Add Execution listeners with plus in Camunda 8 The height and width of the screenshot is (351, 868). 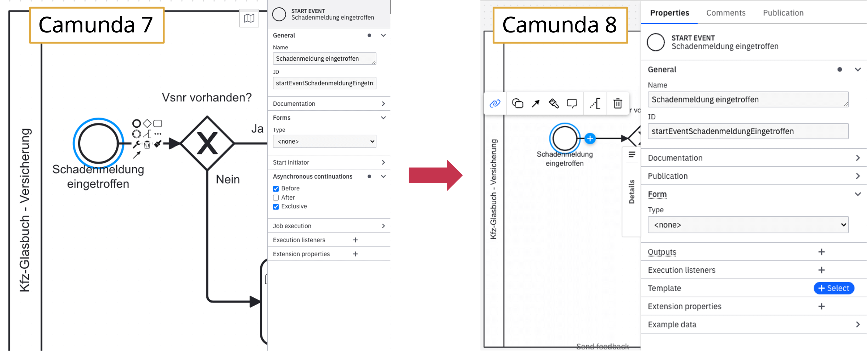pos(821,270)
